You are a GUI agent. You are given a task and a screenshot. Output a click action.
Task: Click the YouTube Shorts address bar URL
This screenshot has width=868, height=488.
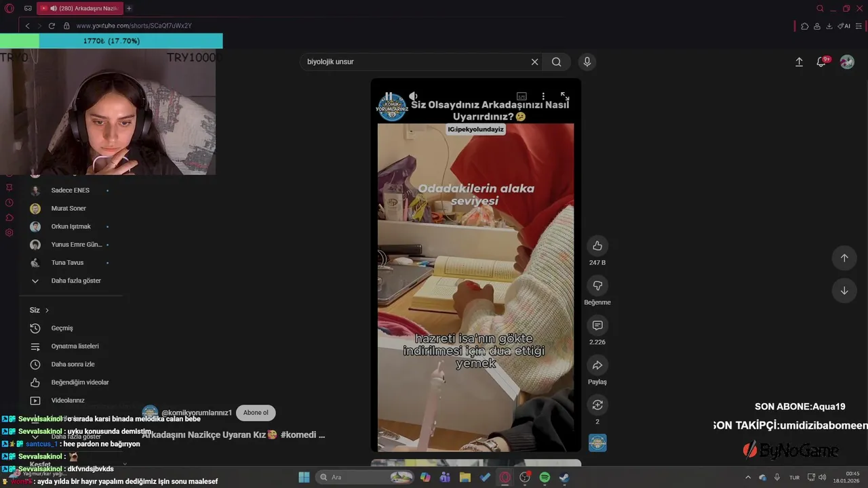134,26
